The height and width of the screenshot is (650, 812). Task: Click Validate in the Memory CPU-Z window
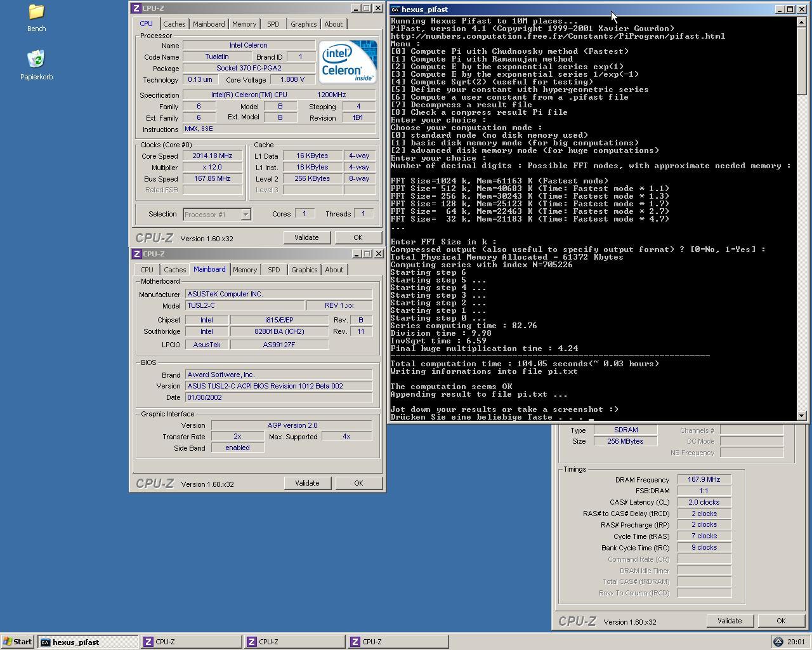[x=730, y=621]
